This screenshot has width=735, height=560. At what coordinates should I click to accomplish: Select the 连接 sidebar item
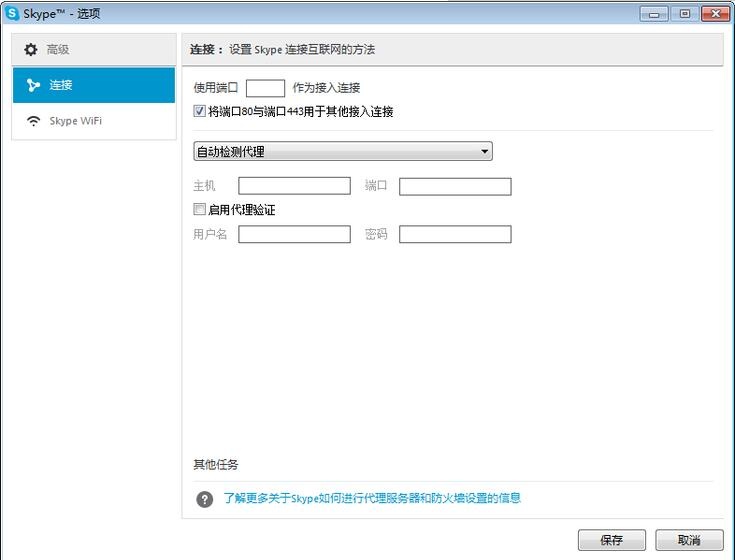[94, 85]
